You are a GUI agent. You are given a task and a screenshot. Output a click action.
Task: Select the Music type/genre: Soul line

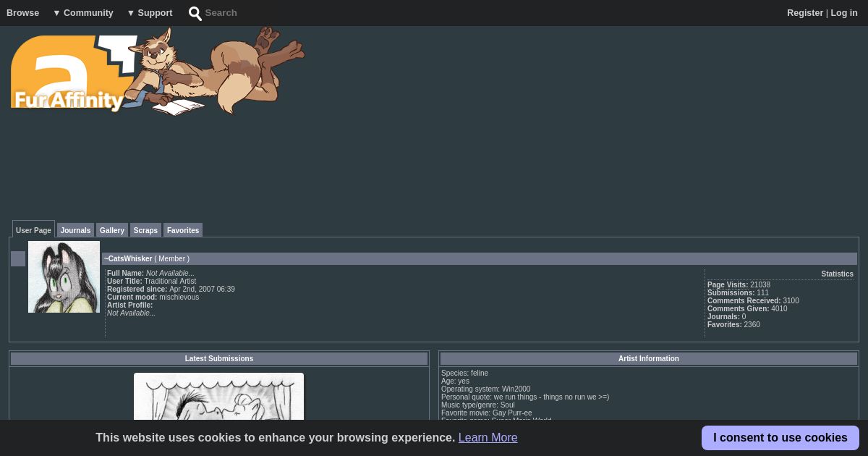[478, 405]
